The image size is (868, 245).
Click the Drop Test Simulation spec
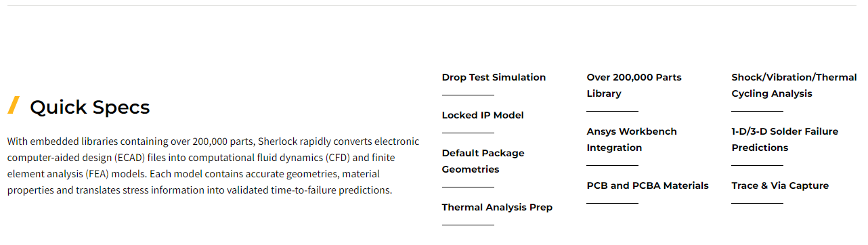tap(494, 77)
